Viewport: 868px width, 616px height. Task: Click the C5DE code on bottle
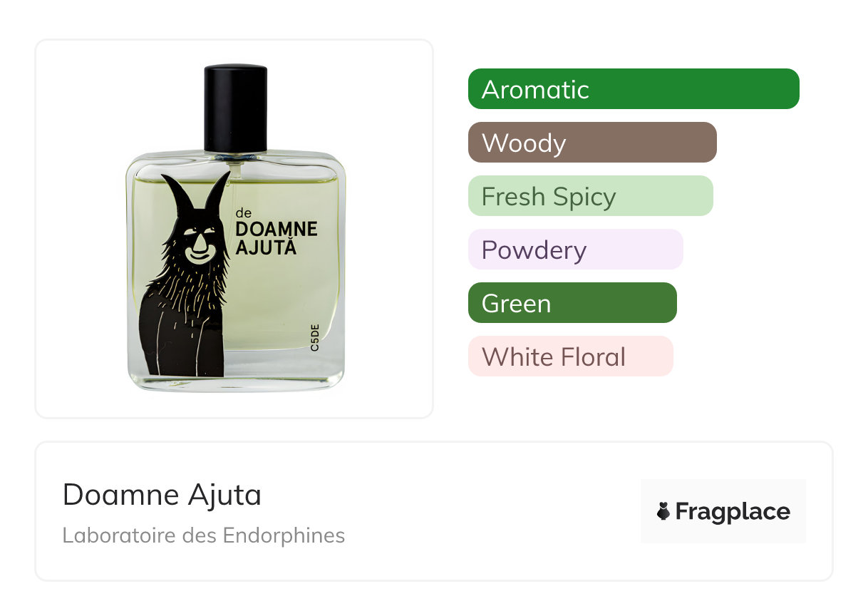click(314, 337)
